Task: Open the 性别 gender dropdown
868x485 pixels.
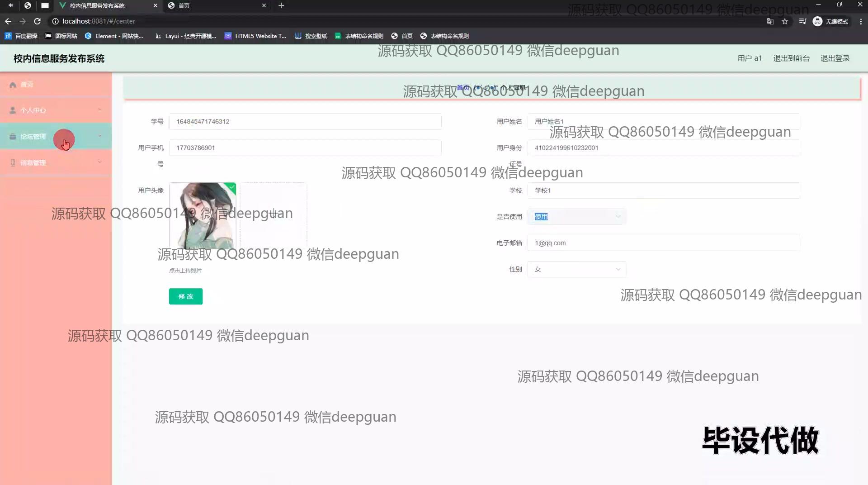Action: [576, 269]
